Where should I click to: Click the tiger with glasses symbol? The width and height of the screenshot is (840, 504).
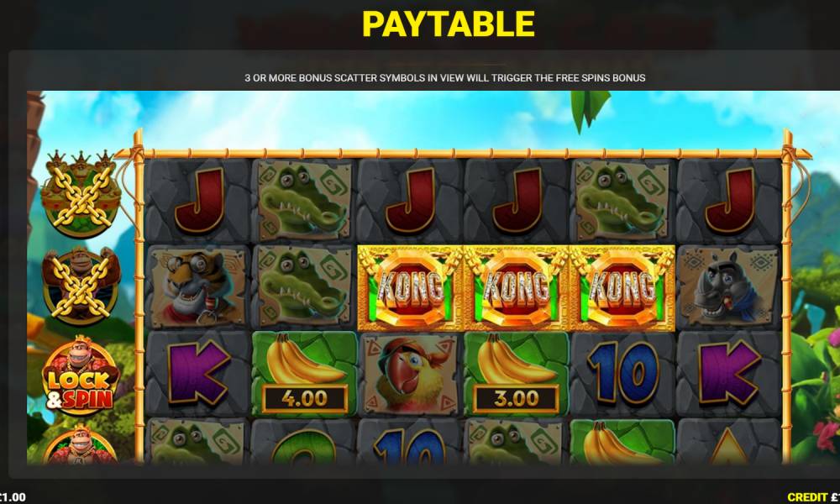click(x=197, y=287)
